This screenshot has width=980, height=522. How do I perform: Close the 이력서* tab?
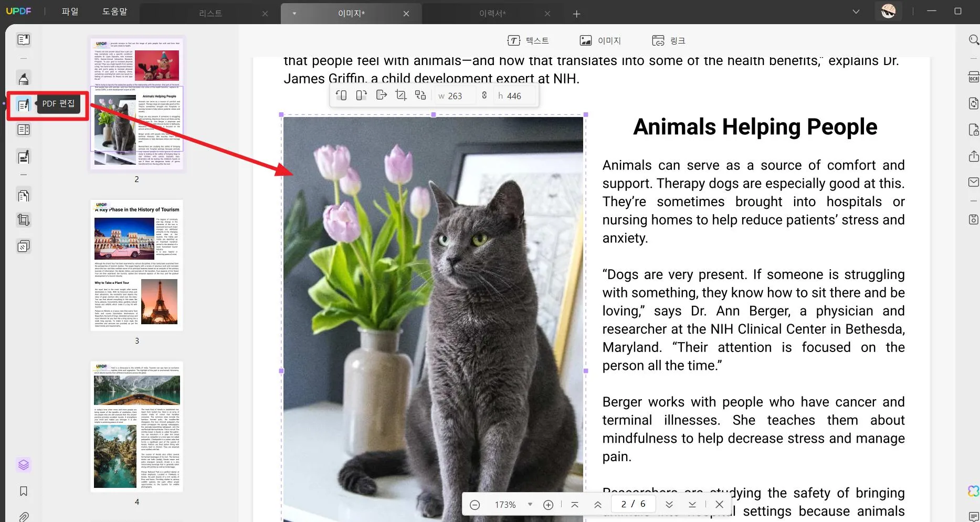tap(547, 14)
